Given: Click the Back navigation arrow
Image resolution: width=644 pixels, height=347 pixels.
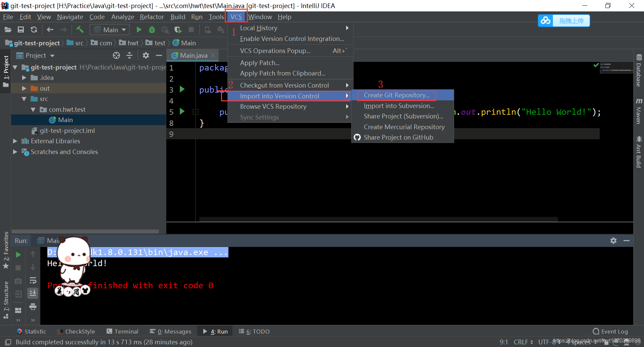Looking at the screenshot, I should coord(50,30).
